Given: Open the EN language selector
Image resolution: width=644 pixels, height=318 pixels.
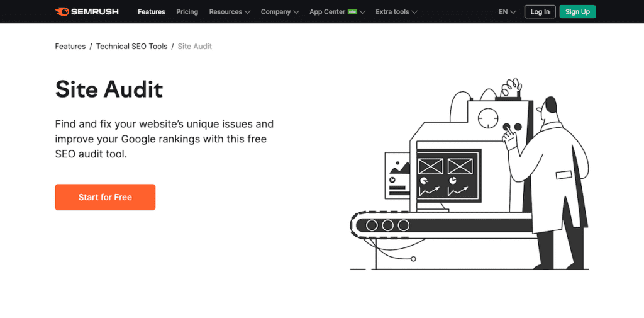Looking at the screenshot, I should pyautogui.click(x=508, y=12).
